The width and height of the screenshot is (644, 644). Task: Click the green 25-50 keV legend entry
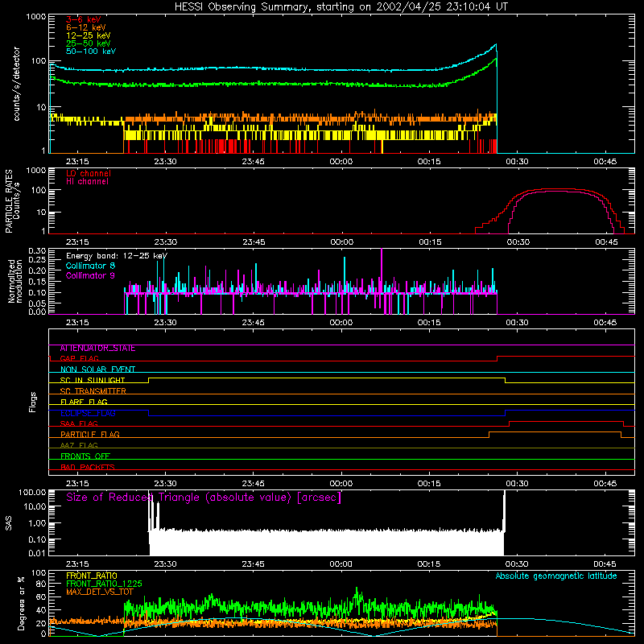[89, 43]
